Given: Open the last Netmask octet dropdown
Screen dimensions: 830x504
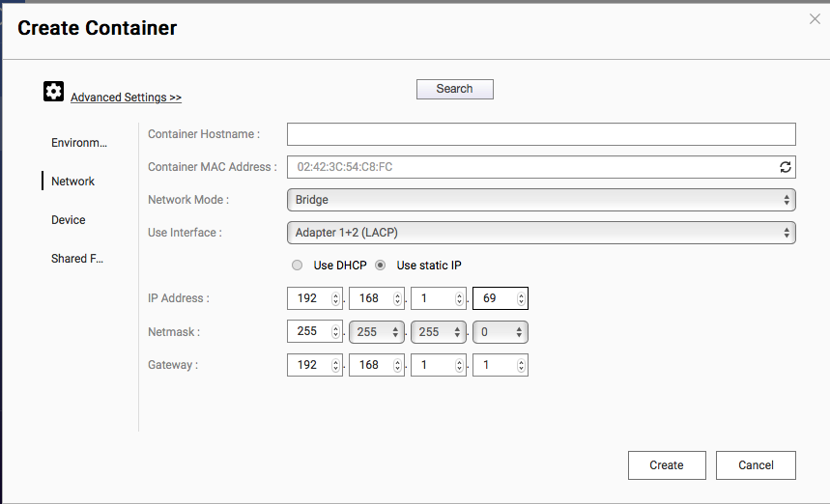Looking at the screenshot, I should (500, 332).
